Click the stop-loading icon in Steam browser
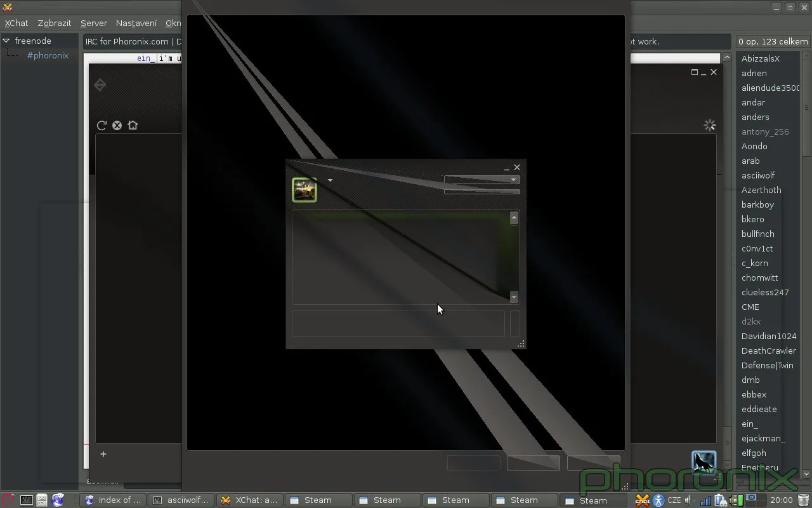This screenshot has height=508, width=812. [117, 125]
